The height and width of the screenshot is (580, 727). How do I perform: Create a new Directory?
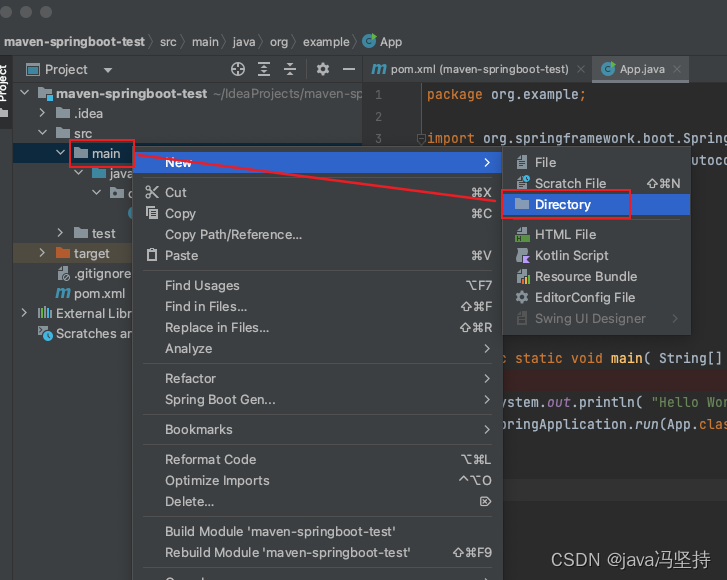(x=597, y=204)
